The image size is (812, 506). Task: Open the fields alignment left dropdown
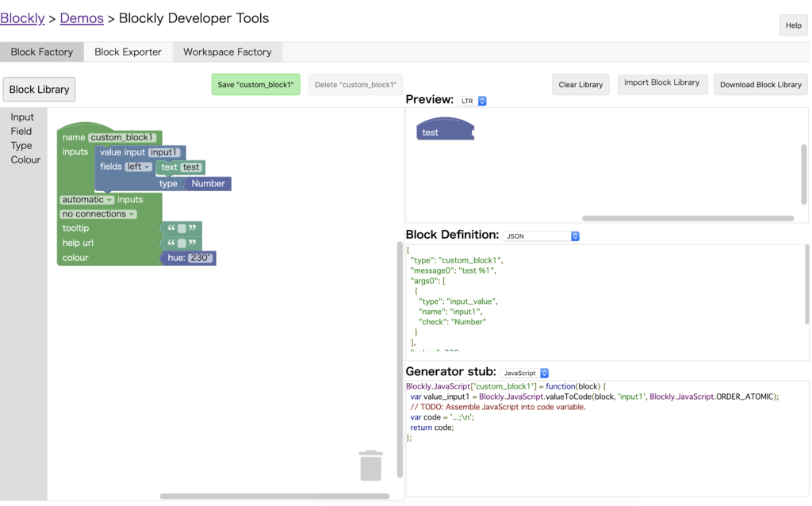point(138,167)
